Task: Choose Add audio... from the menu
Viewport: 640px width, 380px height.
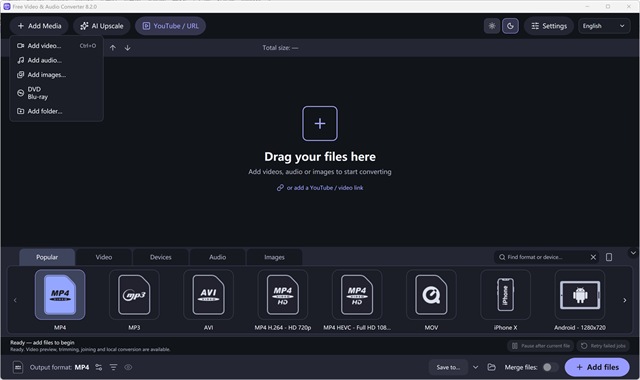Action: point(56,60)
